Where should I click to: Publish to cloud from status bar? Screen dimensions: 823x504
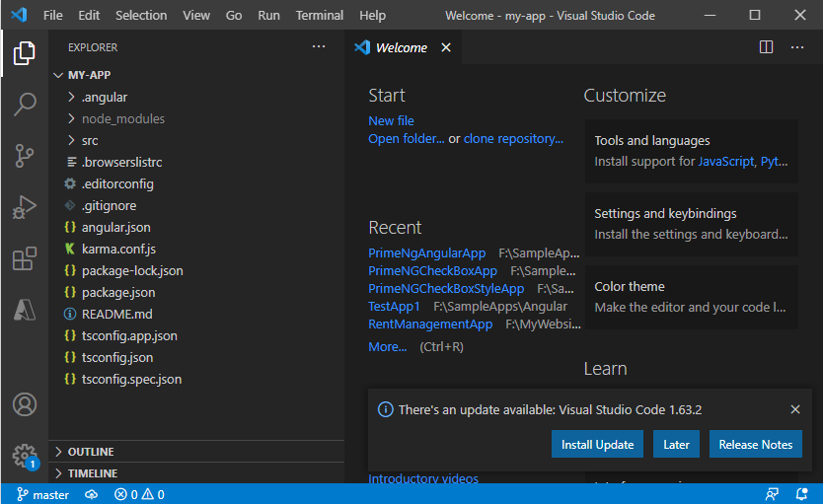(x=92, y=494)
